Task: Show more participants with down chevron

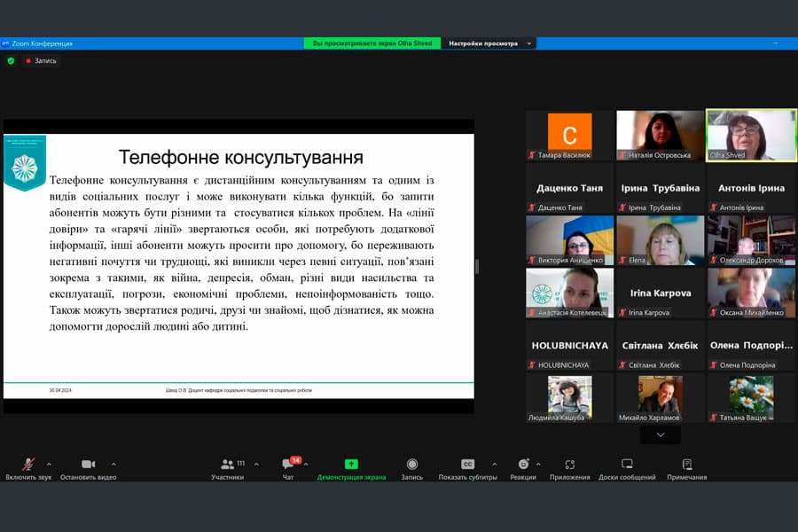Action: coord(660,434)
